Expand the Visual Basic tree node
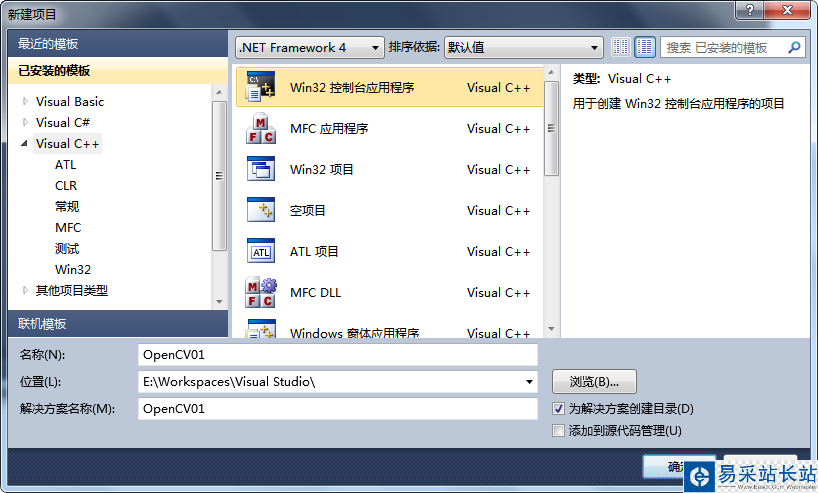 [25, 101]
